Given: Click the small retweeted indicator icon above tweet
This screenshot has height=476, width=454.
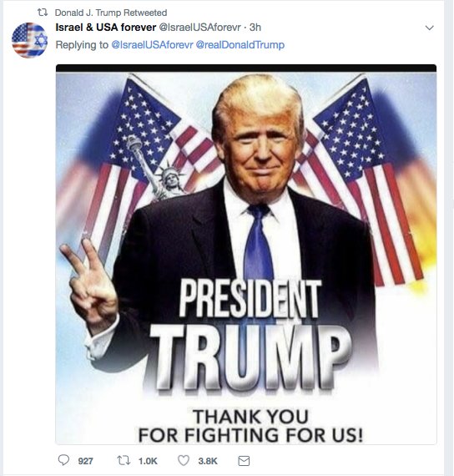Looking at the screenshot, I should tap(43, 13).
